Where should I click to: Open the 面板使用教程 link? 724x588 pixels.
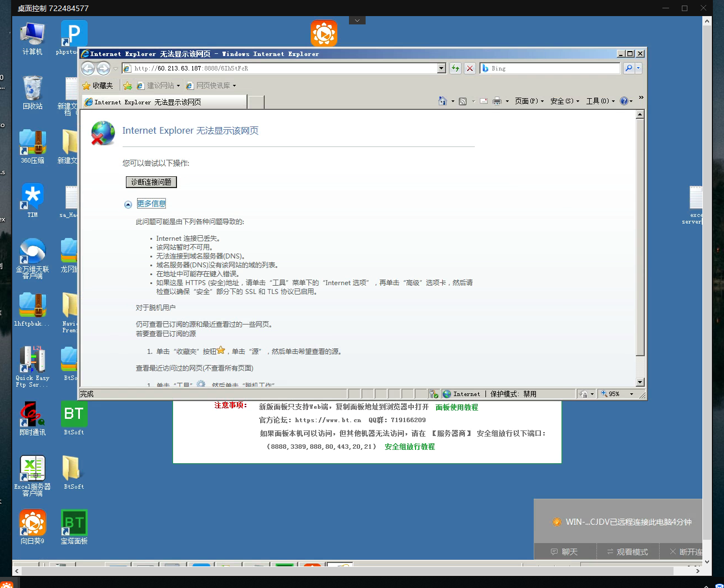pyautogui.click(x=457, y=407)
